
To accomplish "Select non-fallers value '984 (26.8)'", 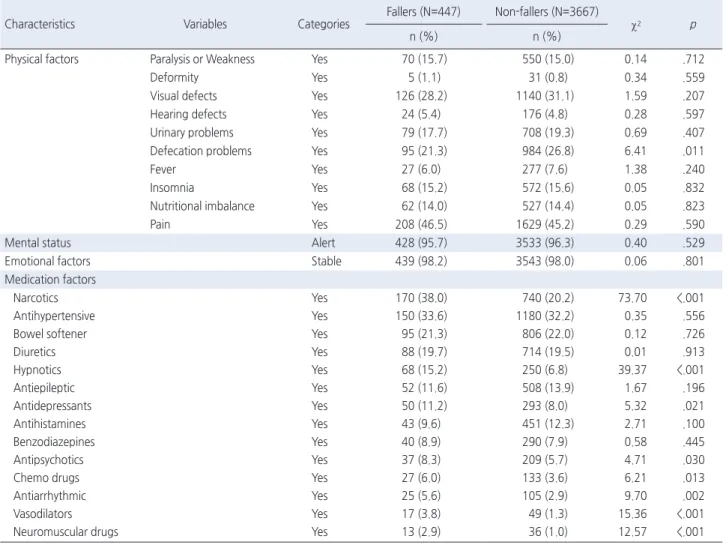I will pos(548,151).
